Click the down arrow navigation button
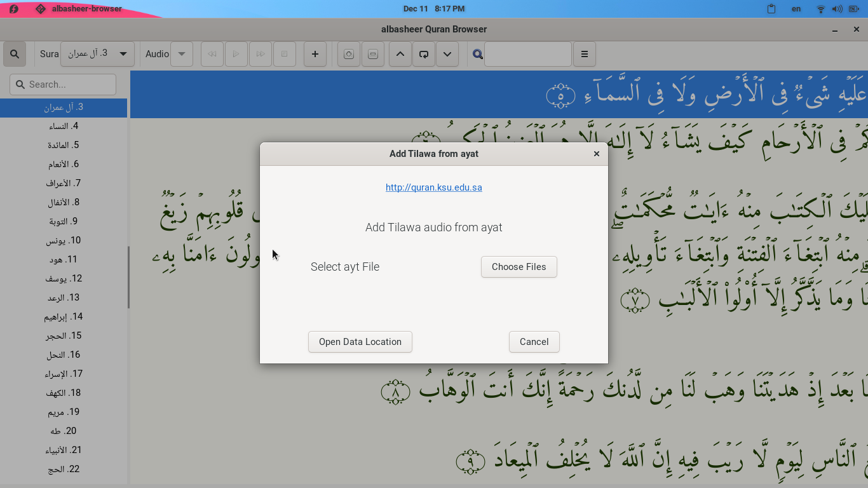 447,54
